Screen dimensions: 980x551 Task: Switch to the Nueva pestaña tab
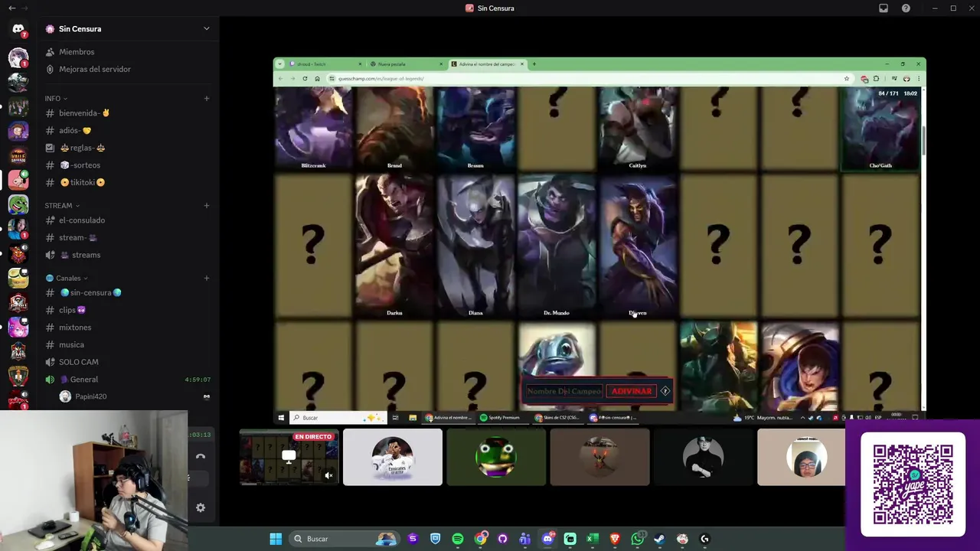point(406,64)
